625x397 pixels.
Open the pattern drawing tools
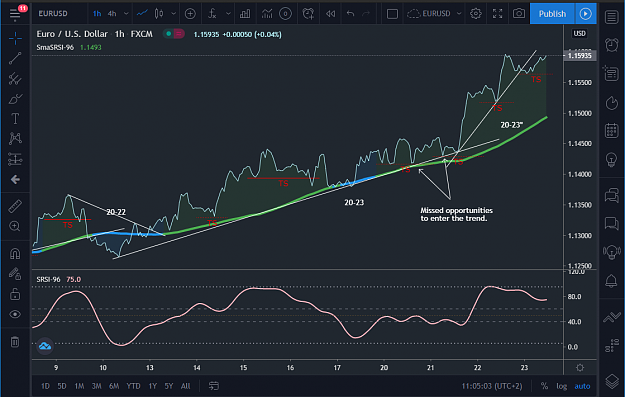click(15, 138)
